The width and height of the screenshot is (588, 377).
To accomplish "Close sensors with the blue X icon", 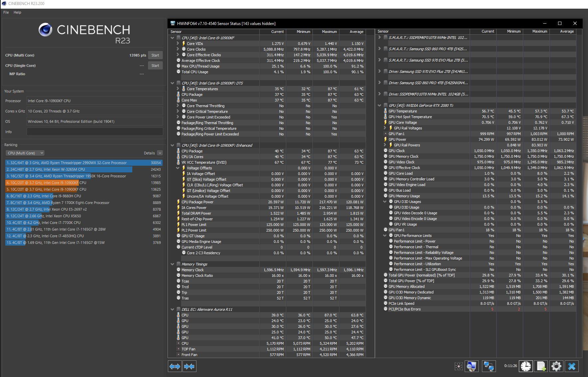I will (x=572, y=366).
